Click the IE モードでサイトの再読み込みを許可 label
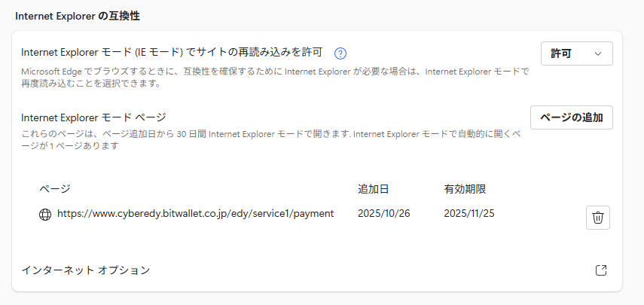This screenshot has width=644, height=305. click(x=172, y=53)
